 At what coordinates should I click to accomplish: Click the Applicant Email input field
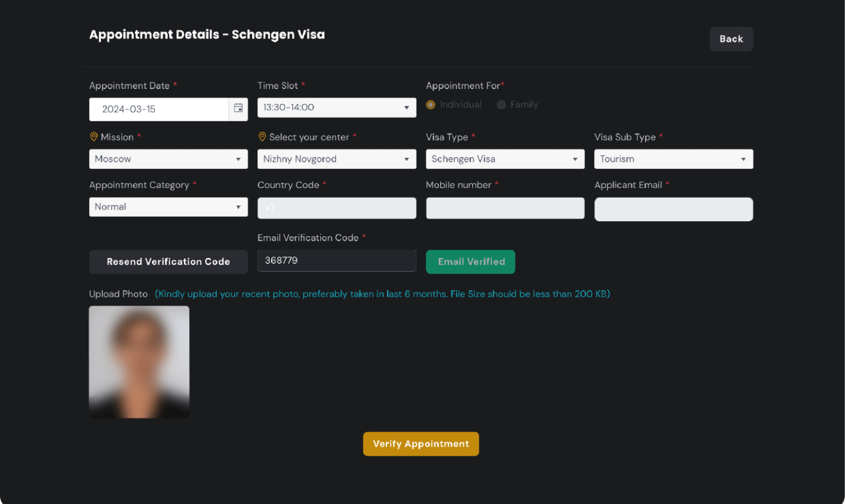click(673, 209)
